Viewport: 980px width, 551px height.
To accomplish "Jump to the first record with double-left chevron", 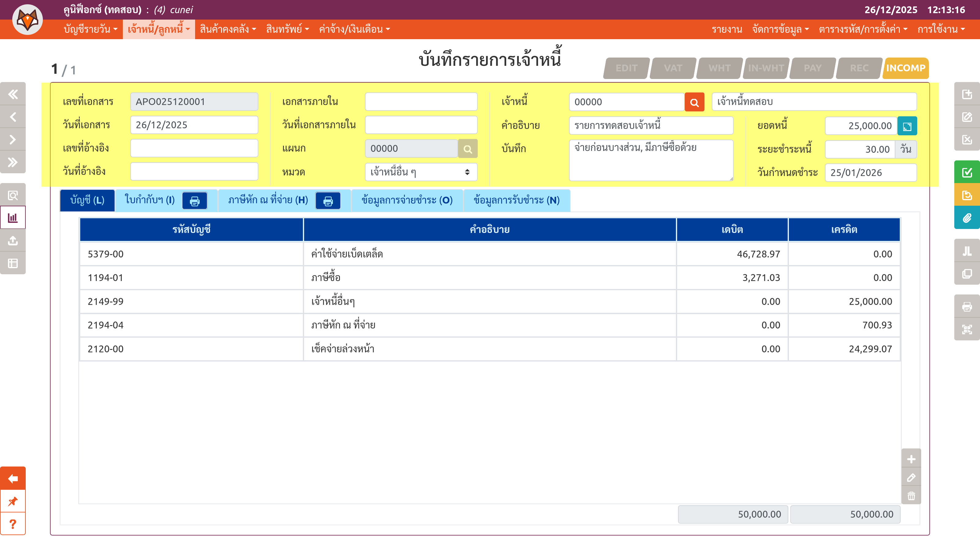I will point(13,94).
